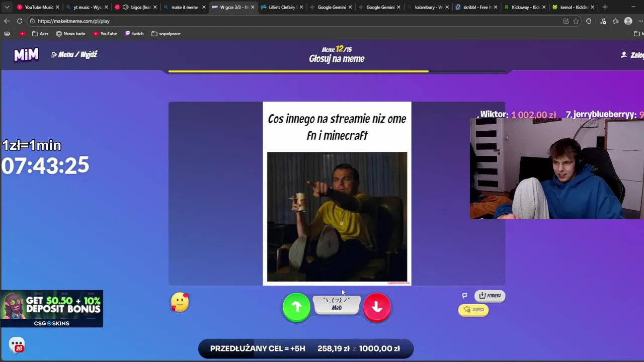Click the yellow vote timer progress bar
The height and width of the screenshot is (362, 644).
(x=337, y=71)
